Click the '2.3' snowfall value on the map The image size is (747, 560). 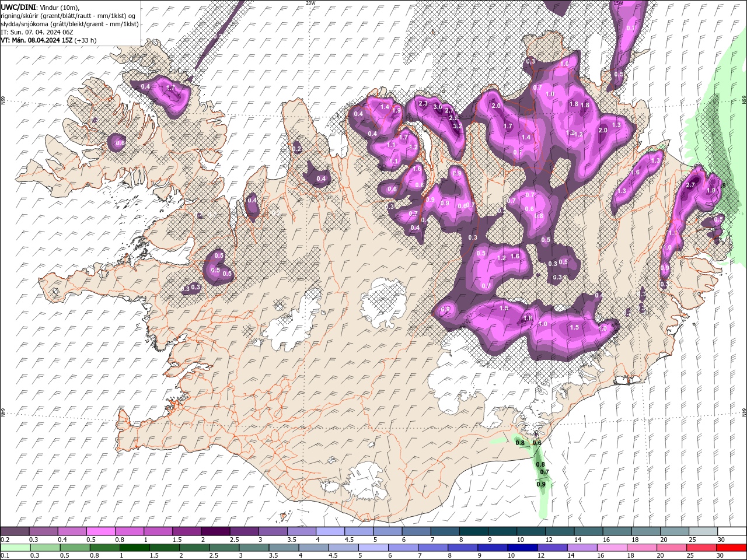point(424,104)
